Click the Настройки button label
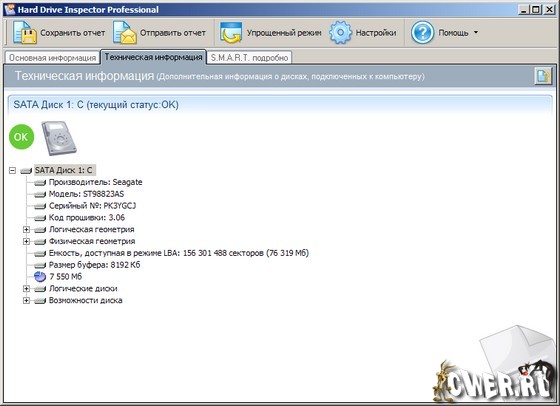Screen dimensions: 560x406 click(376, 33)
